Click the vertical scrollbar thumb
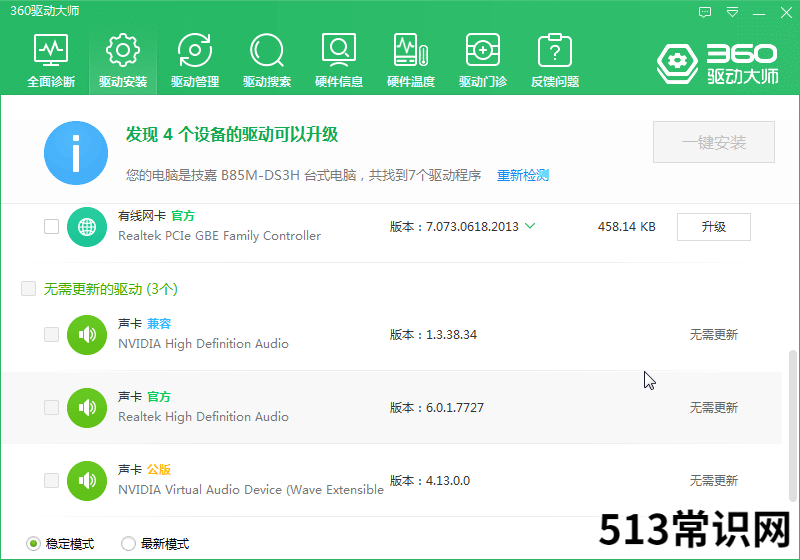This screenshot has width=800, height=560. click(x=792, y=426)
